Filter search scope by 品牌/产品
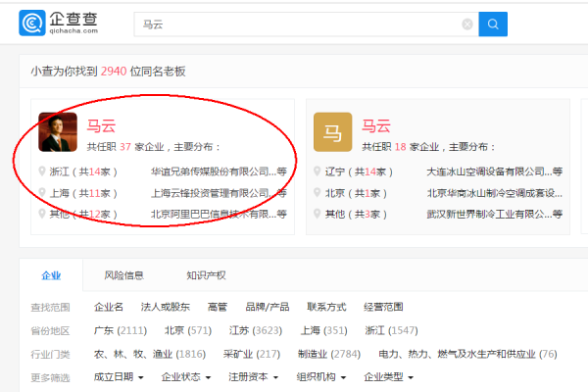The width and height of the screenshot is (588, 392). pos(267,307)
